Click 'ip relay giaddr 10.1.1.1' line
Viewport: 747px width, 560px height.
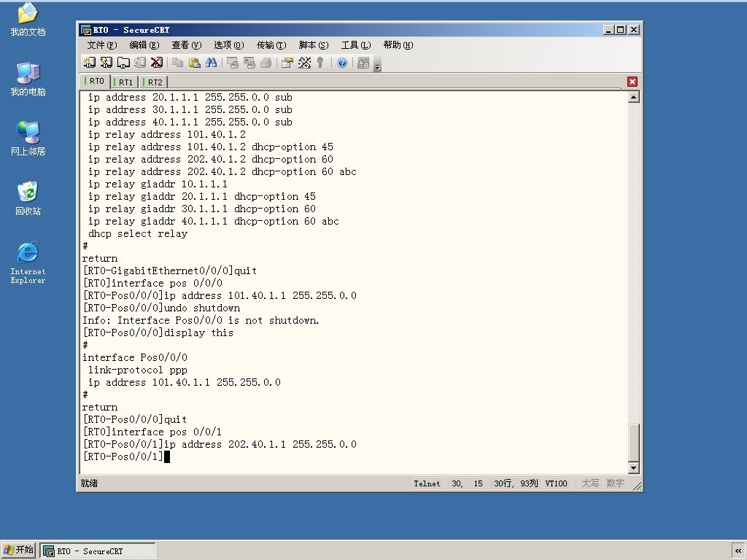click(x=158, y=184)
